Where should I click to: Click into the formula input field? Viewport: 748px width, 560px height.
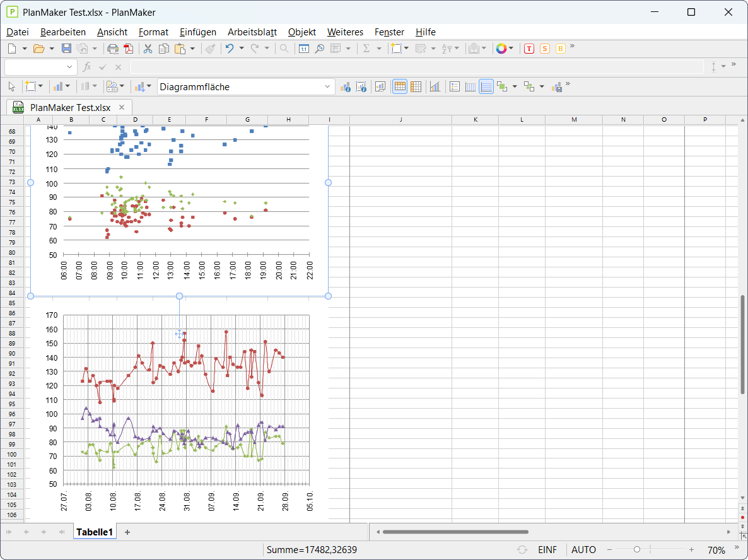pos(417,67)
